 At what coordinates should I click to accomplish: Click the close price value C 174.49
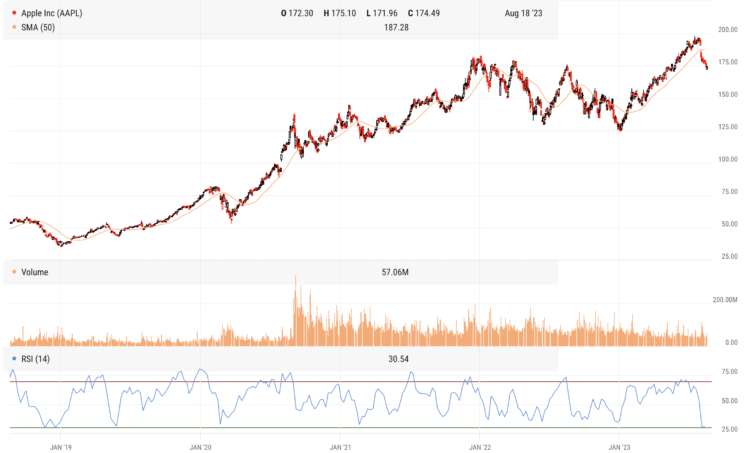coord(424,13)
